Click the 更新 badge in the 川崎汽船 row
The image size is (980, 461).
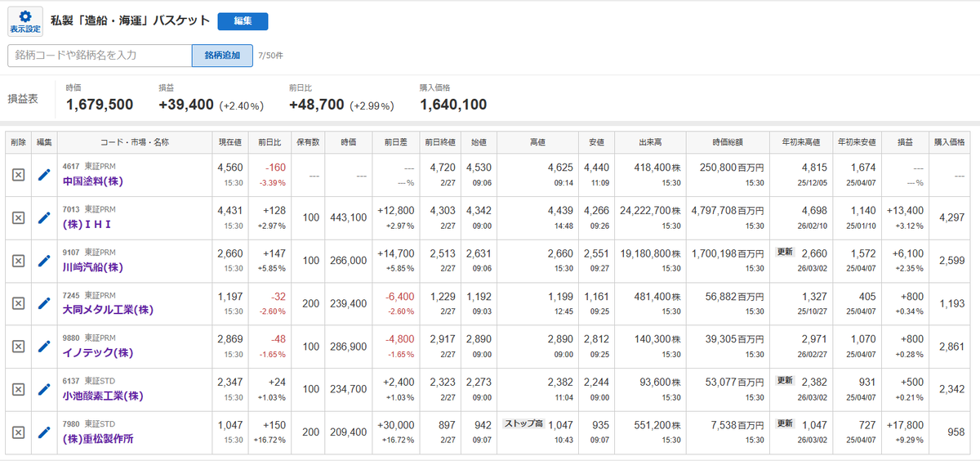coord(785,253)
